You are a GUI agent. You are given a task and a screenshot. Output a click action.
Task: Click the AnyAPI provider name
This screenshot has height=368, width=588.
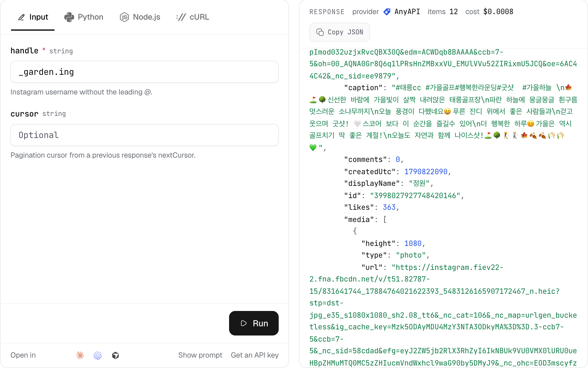(x=407, y=12)
